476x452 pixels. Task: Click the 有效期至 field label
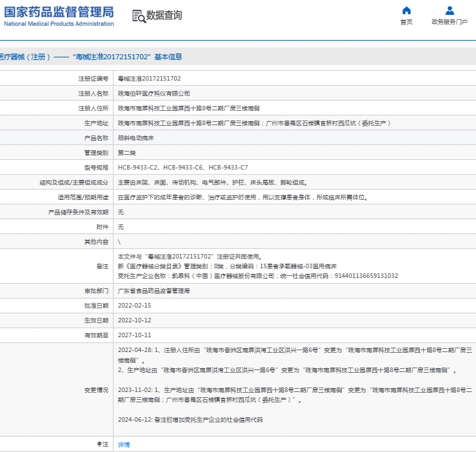click(96, 335)
